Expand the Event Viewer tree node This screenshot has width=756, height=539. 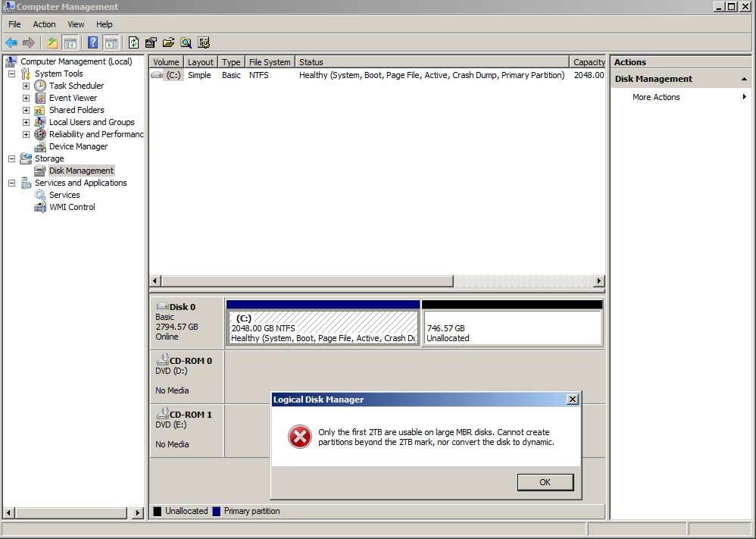[x=26, y=98]
